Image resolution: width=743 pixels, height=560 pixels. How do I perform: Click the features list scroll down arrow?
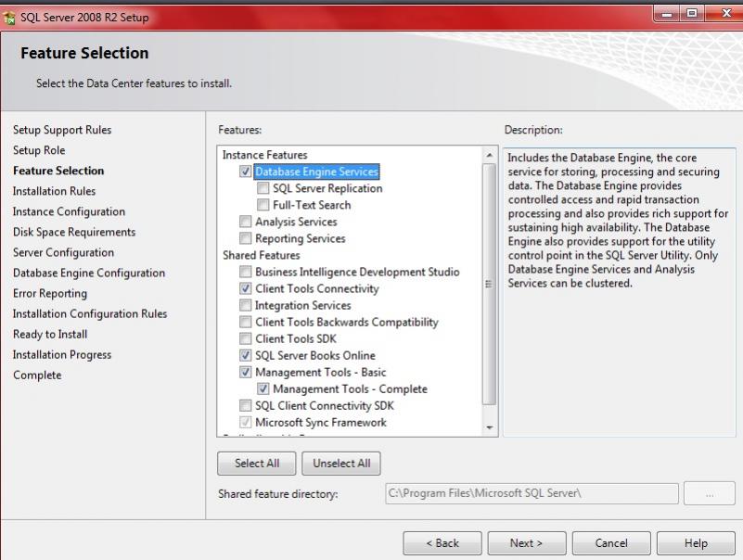coord(490,427)
